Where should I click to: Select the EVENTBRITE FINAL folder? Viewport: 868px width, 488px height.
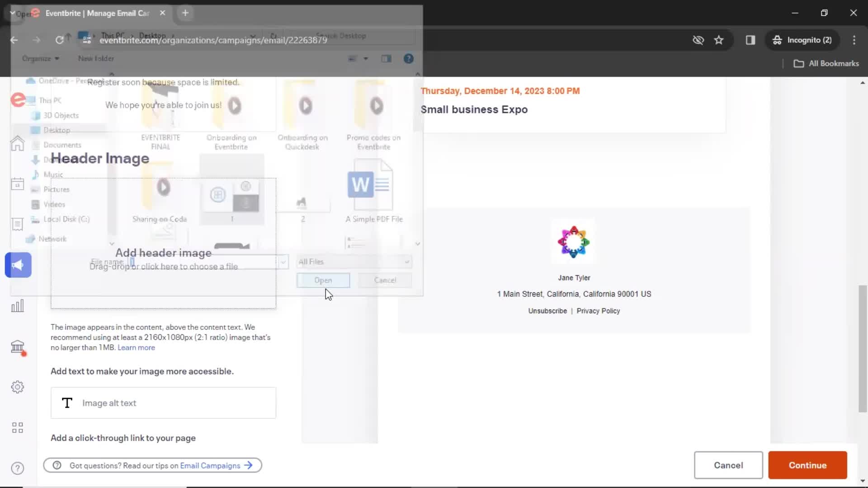click(x=160, y=116)
